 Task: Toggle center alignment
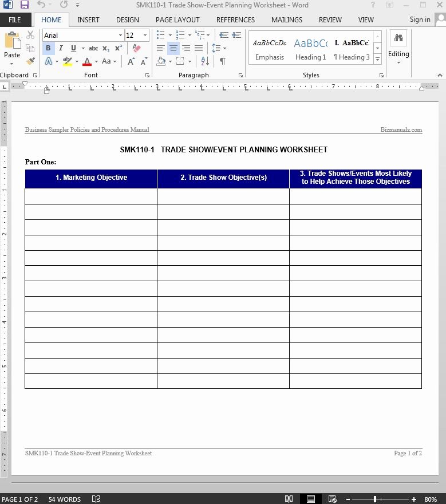point(173,48)
